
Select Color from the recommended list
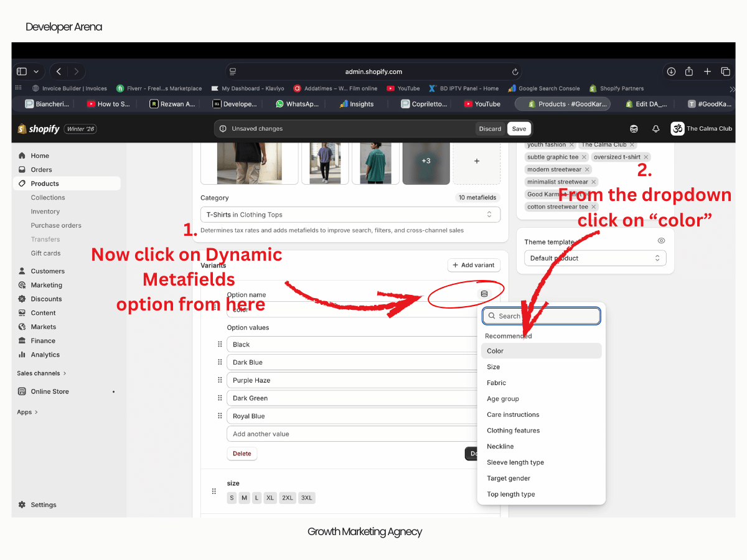point(540,351)
